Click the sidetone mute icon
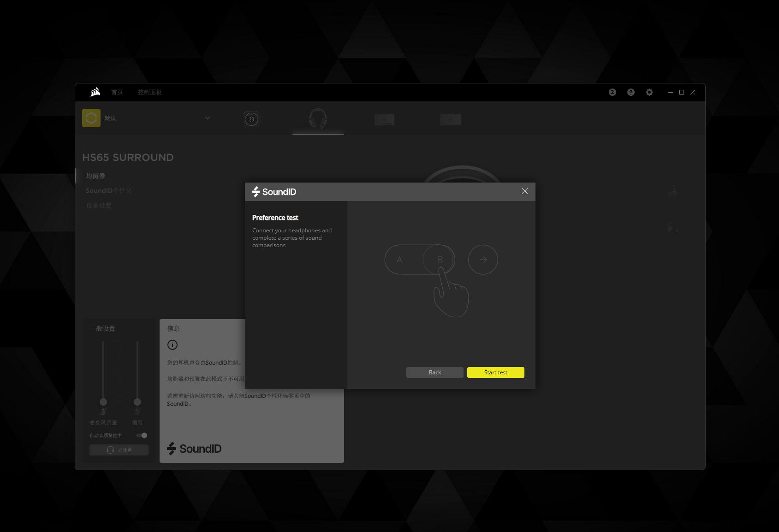The width and height of the screenshot is (779, 532). [x=137, y=412]
